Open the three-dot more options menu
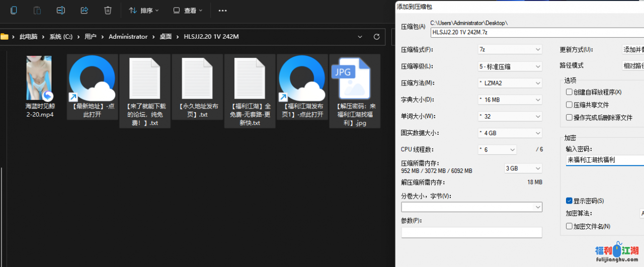Image resolution: width=644 pixels, height=267 pixels. tap(222, 10)
